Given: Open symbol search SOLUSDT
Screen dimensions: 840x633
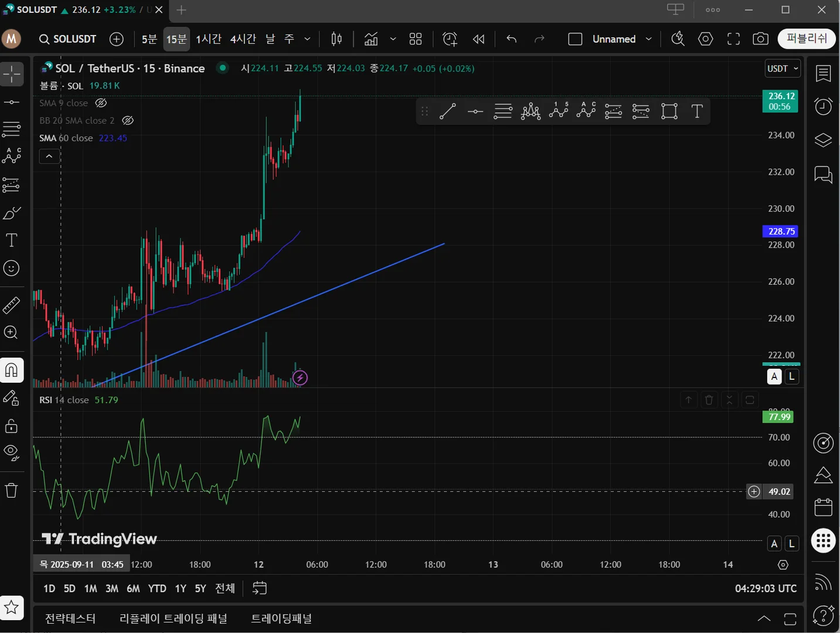Looking at the screenshot, I should point(68,39).
